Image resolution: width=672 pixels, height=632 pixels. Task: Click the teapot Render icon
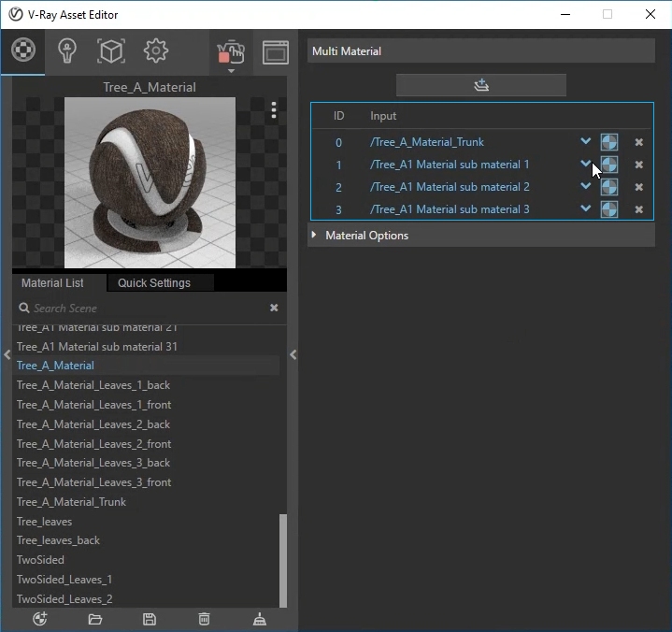click(230, 52)
